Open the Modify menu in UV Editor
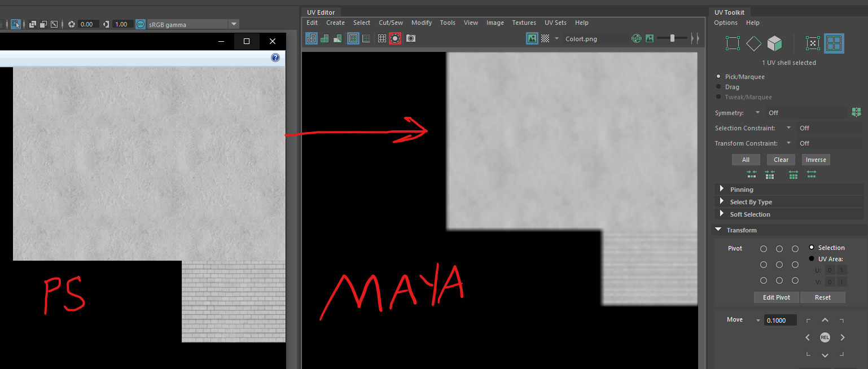The image size is (868, 369). pos(422,23)
